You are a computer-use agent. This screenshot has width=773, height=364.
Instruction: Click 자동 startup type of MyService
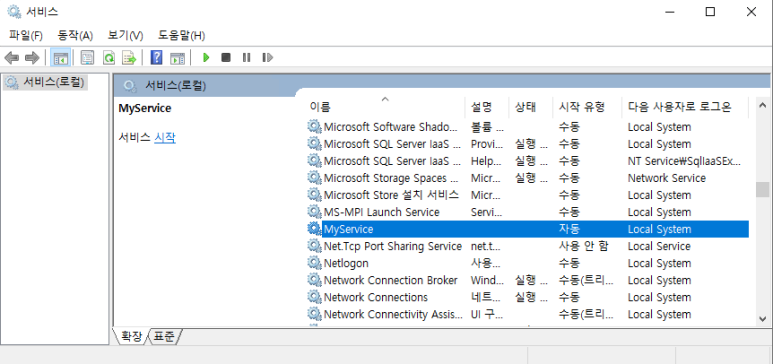pos(569,229)
